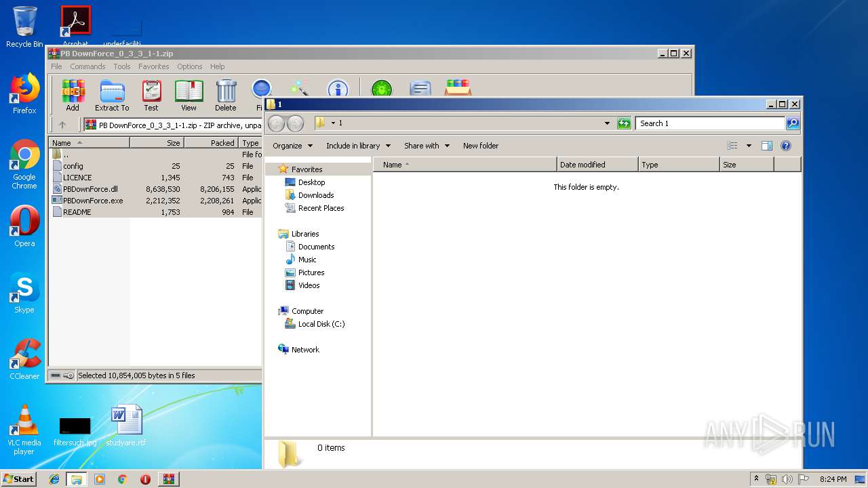Click the Change your view icon

732,146
